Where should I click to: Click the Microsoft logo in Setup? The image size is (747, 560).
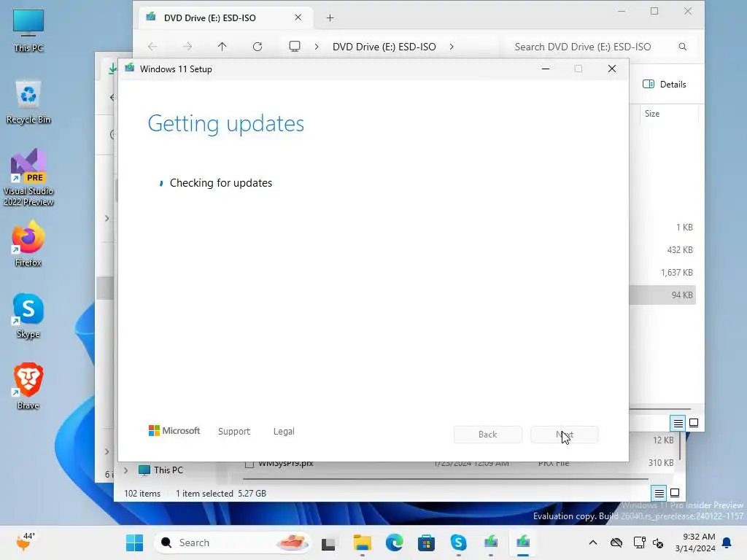pyautogui.click(x=174, y=431)
